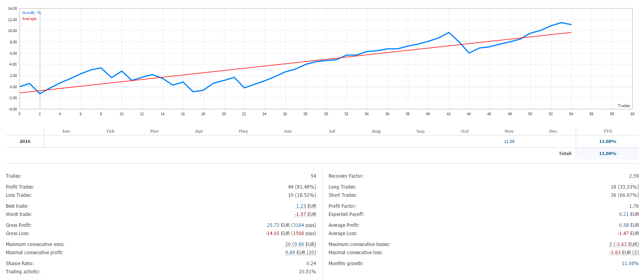
Task: Select the Maximum consecutive losses value
Action: (x=624, y=244)
